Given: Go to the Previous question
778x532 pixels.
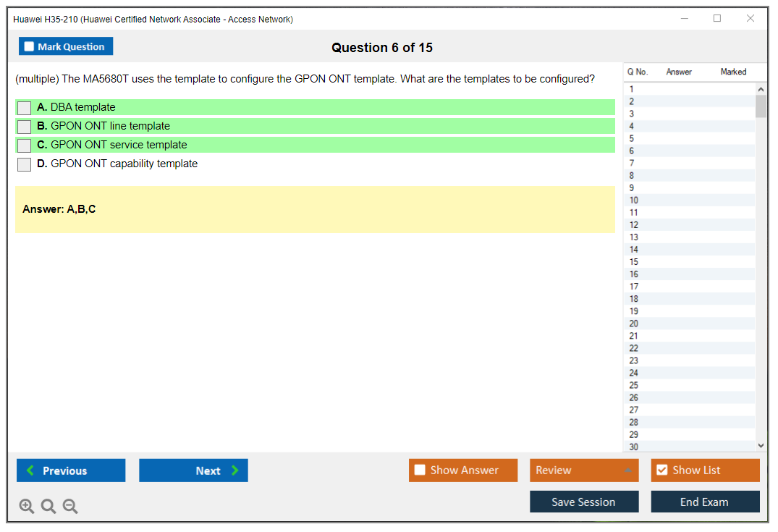Looking at the screenshot, I should pyautogui.click(x=71, y=470).
